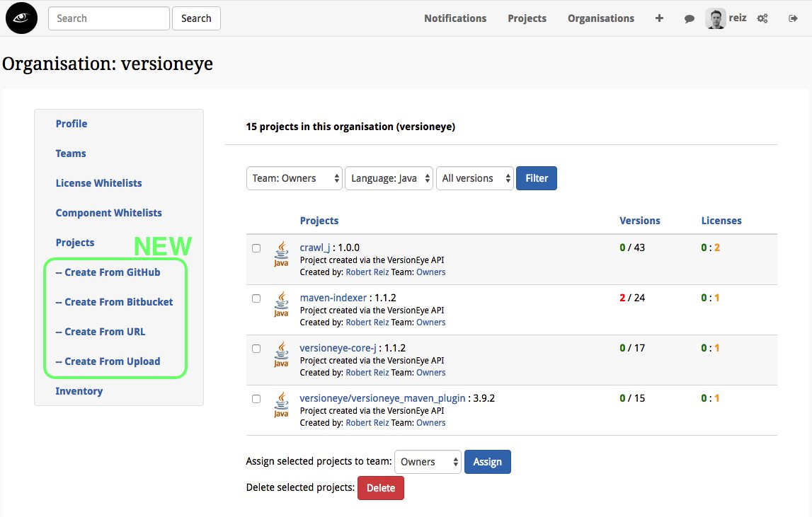Select Create From Bitbucket
The image size is (812, 517).
[115, 302]
